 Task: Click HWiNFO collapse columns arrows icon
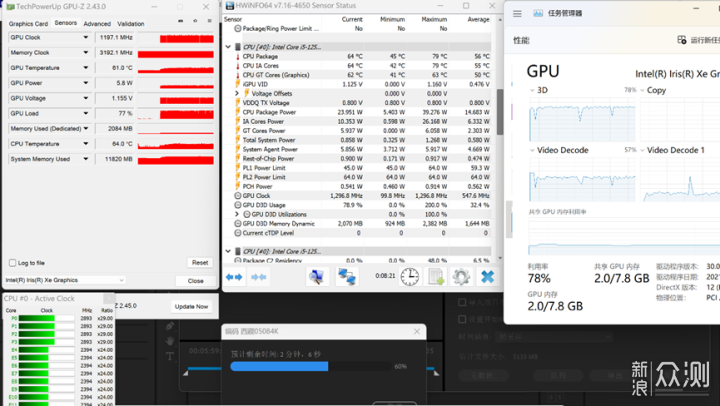coord(259,277)
